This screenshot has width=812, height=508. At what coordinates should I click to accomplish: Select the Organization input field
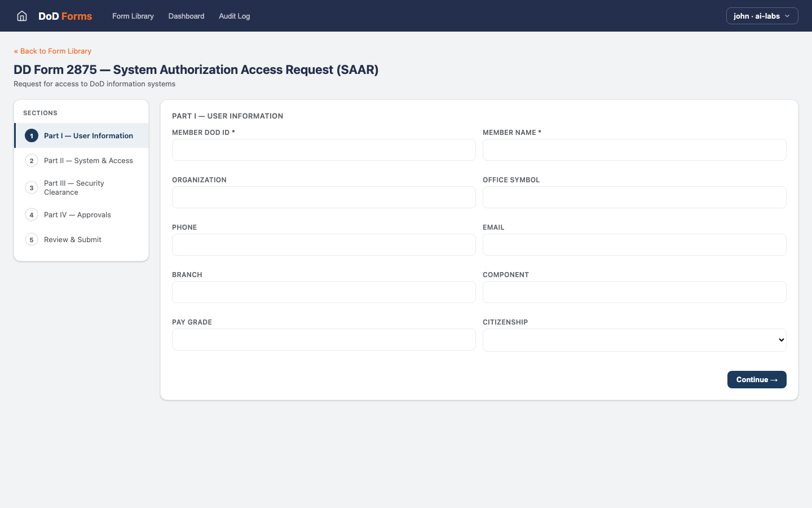coord(324,198)
